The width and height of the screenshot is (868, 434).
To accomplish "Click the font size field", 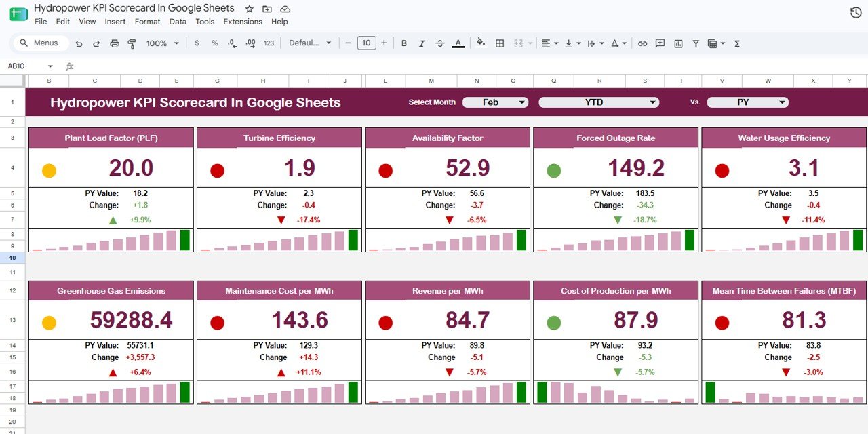I will coord(366,43).
